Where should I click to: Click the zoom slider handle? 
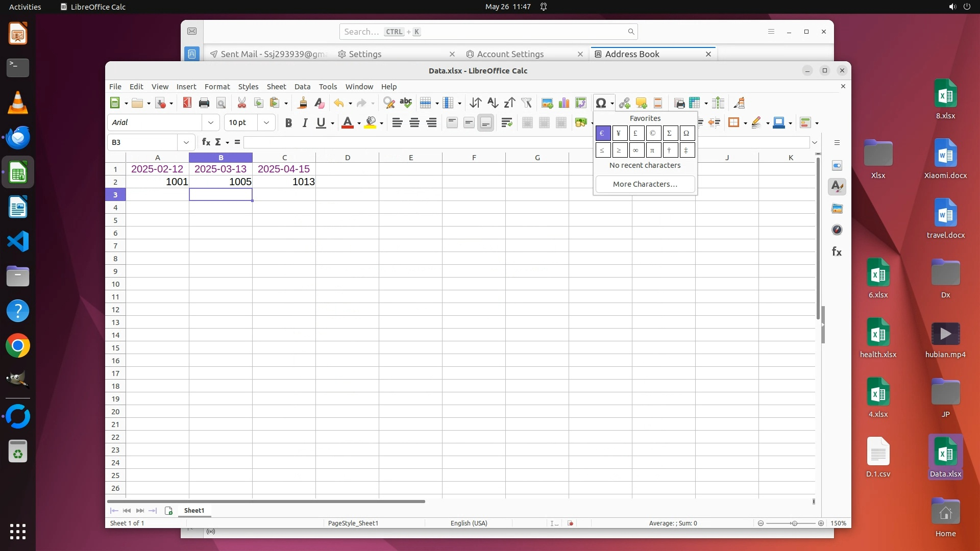pos(794,523)
